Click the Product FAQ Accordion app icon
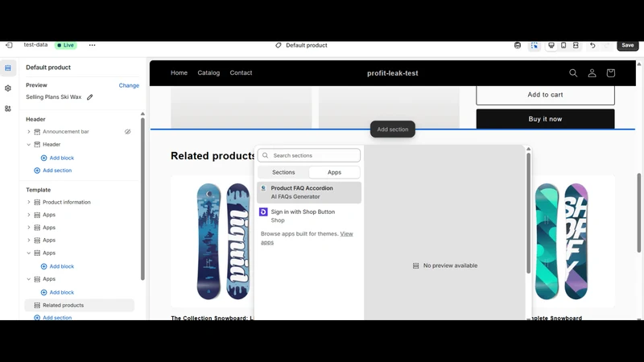644x362 pixels. point(263,188)
